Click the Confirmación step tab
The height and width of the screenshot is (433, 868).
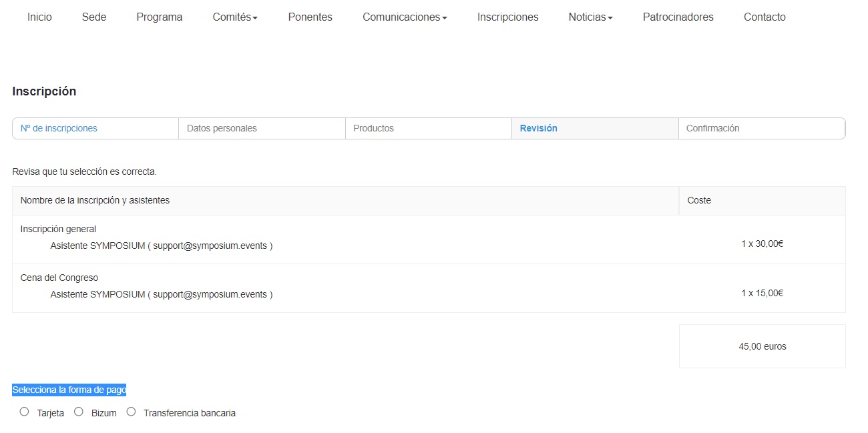(712, 128)
